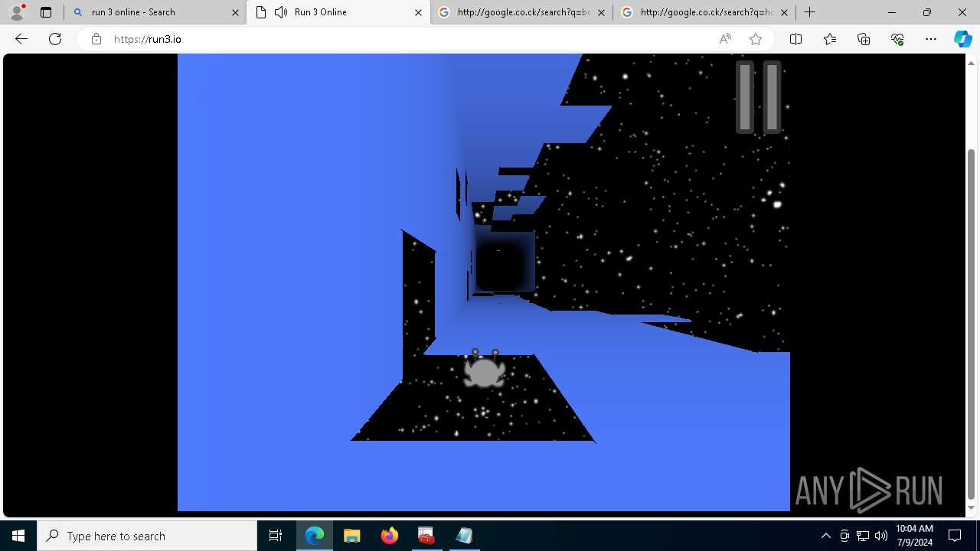Open a new browser tab
The width and height of the screenshot is (980, 551).
point(809,12)
